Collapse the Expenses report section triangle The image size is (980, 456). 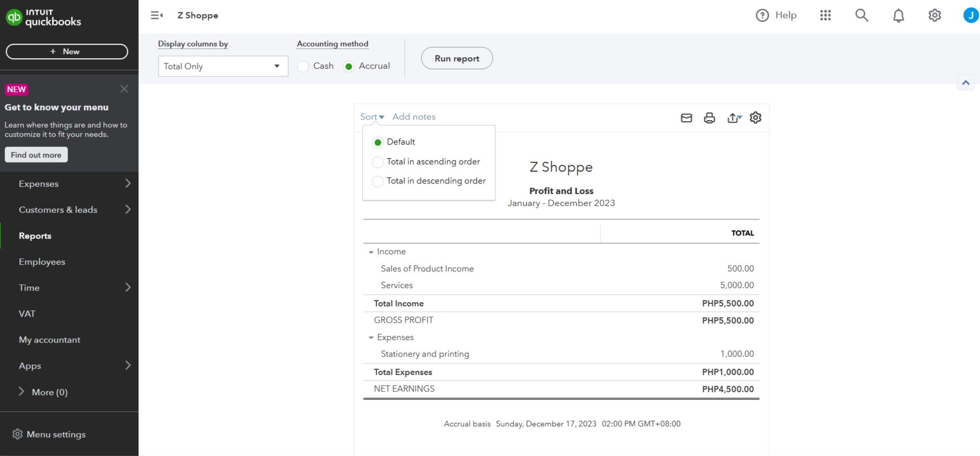pyautogui.click(x=371, y=338)
